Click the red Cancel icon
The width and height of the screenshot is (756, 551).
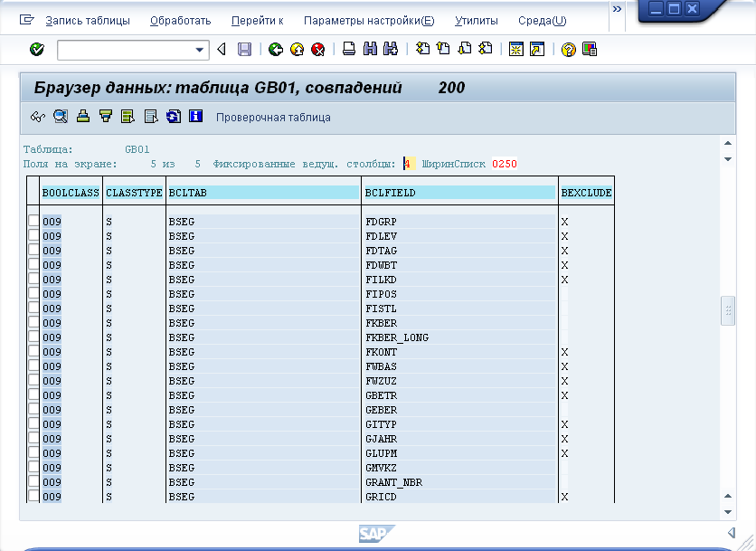317,50
